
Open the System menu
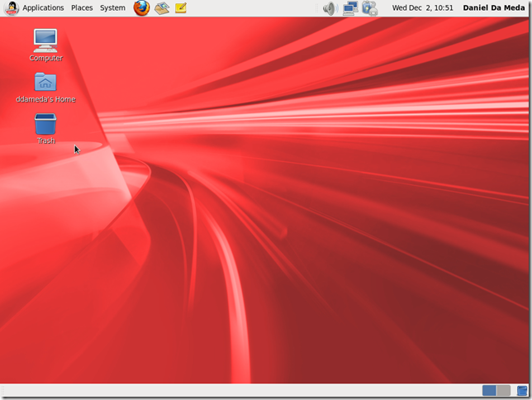pyautogui.click(x=112, y=7)
